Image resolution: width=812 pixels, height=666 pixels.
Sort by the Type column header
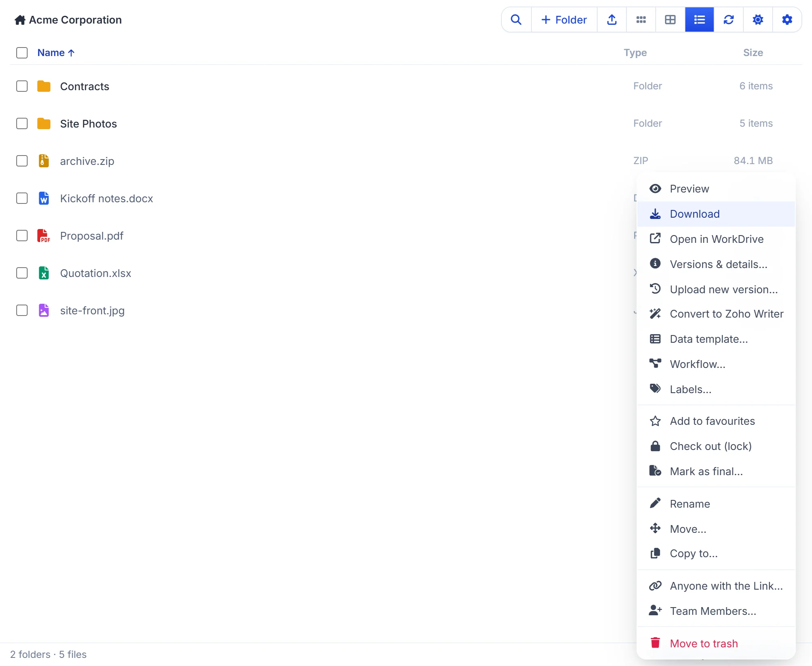(635, 53)
